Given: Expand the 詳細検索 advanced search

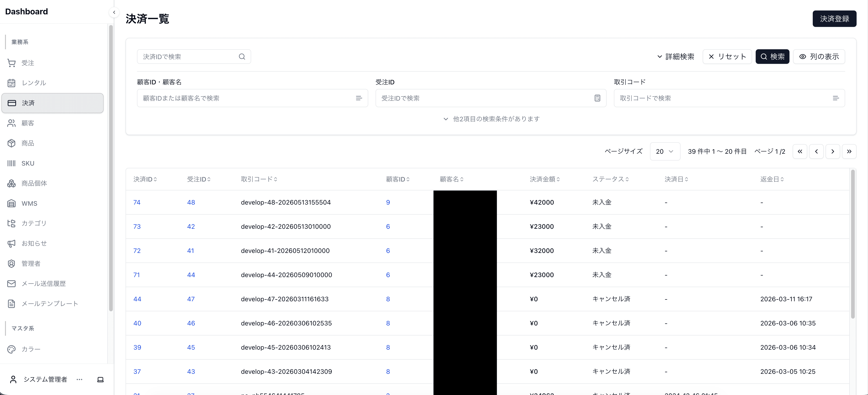Looking at the screenshot, I should click(x=676, y=57).
